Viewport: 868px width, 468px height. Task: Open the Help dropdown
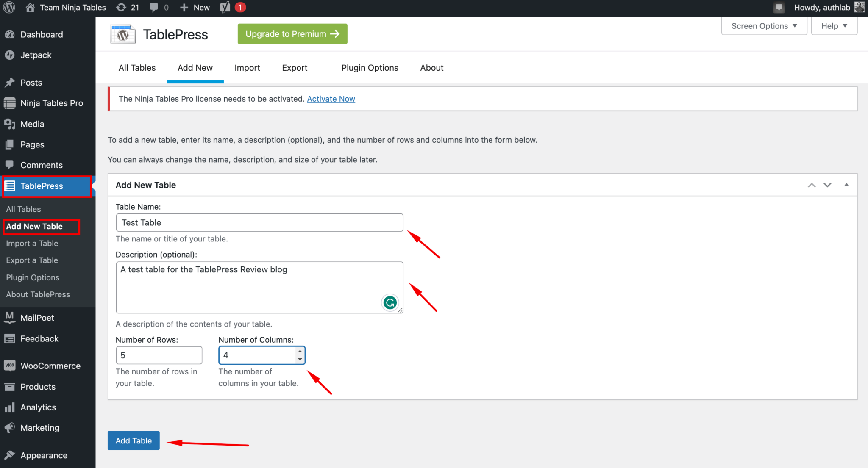pos(834,26)
